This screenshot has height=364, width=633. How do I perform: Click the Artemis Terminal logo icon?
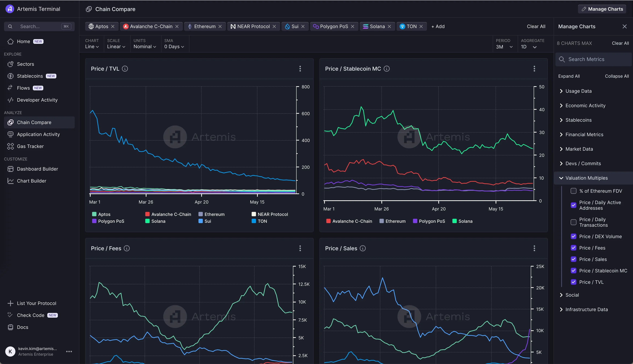[9, 9]
